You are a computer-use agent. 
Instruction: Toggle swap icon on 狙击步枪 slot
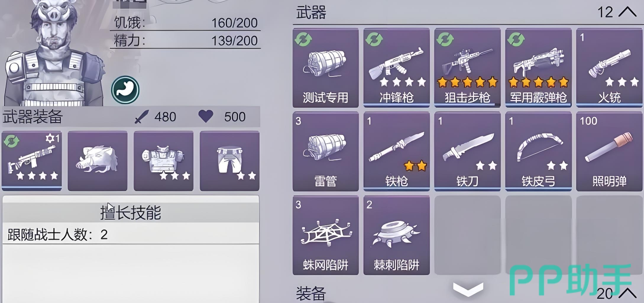pos(445,39)
